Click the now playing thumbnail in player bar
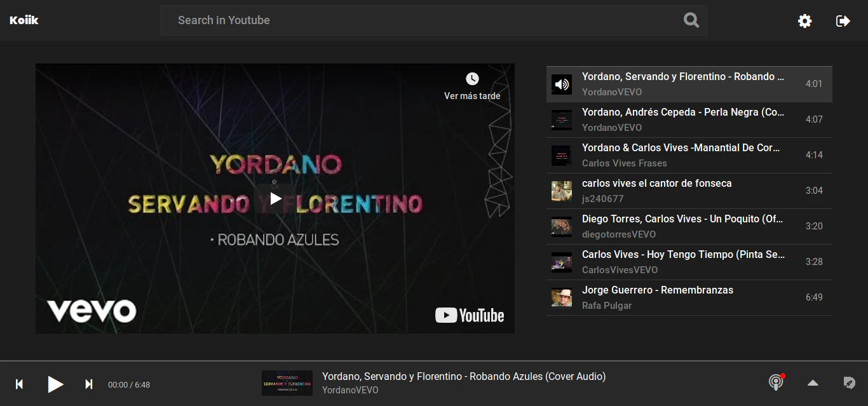 pos(287,383)
